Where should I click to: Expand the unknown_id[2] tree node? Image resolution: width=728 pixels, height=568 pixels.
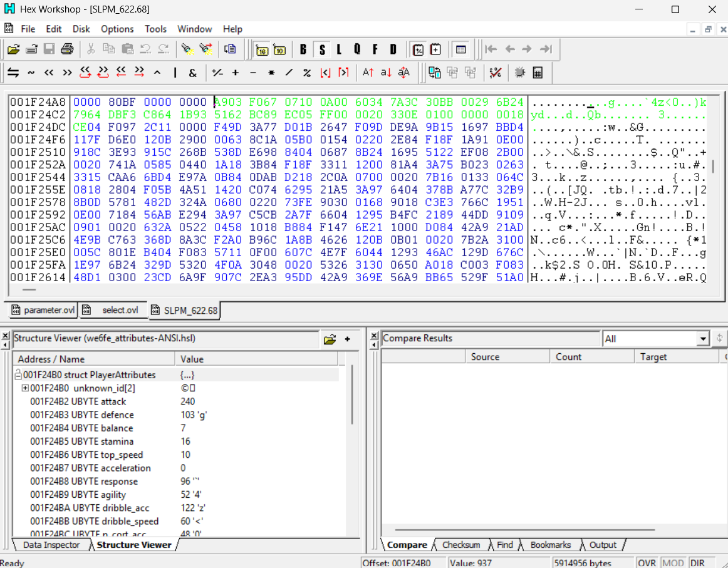pos(25,388)
